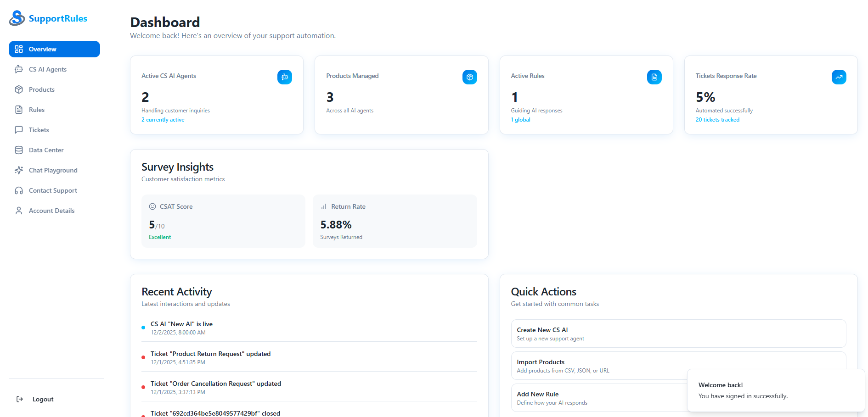This screenshot has width=868, height=417.
Task: Click the smiley icon next to CSAT Score
Action: click(x=152, y=206)
